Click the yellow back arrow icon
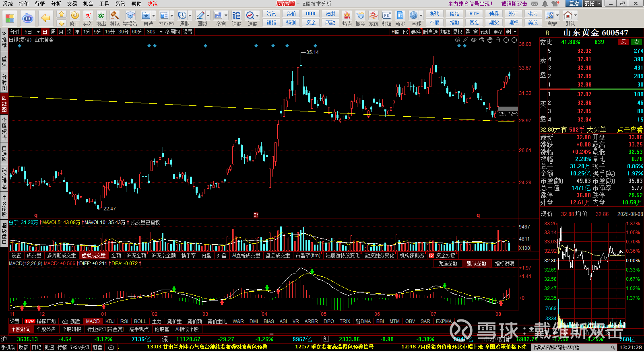The image size is (644, 352). (x=45, y=18)
